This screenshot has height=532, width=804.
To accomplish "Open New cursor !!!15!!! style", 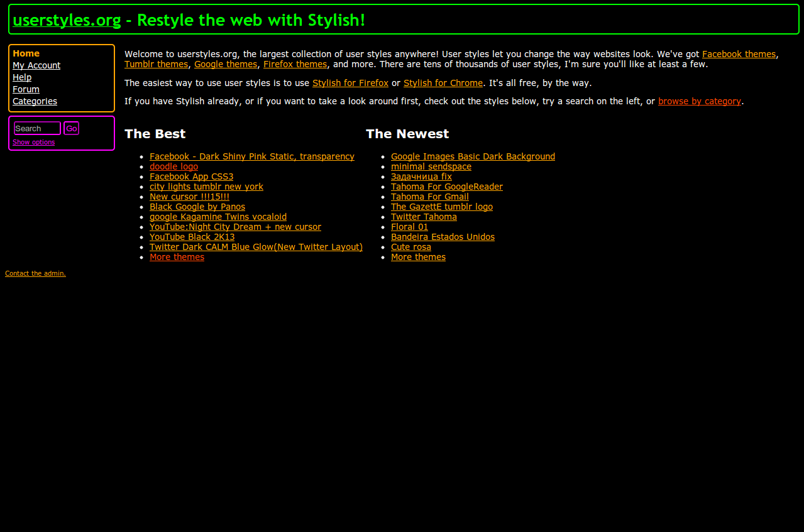I will (x=189, y=197).
